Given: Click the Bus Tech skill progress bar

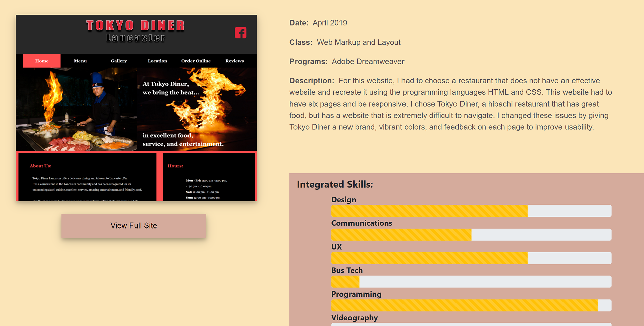Looking at the screenshot, I should coord(471,282).
